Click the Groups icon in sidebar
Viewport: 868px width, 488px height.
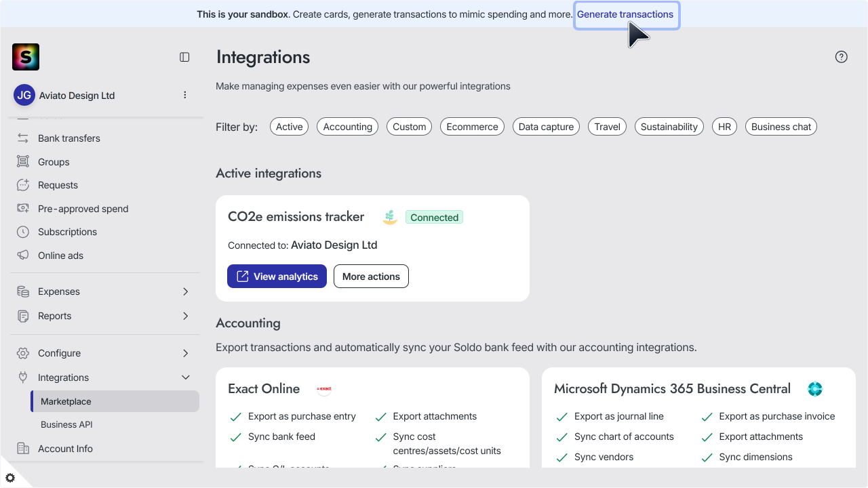[x=23, y=162]
